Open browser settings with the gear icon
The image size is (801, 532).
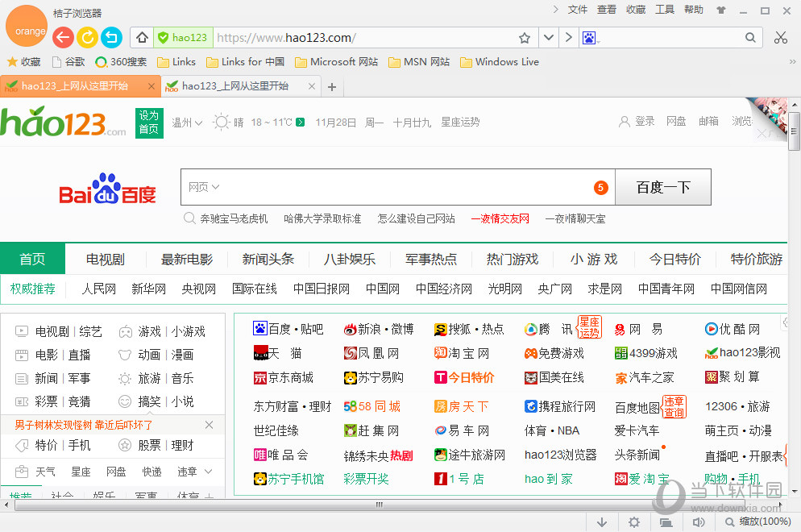click(634, 522)
